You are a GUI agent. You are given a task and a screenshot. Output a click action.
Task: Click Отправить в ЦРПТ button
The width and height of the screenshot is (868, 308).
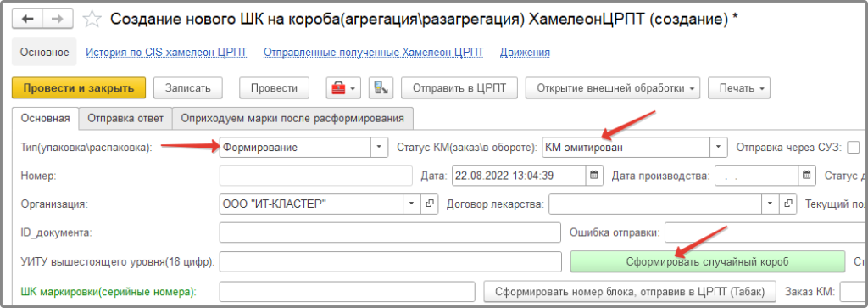[459, 88]
